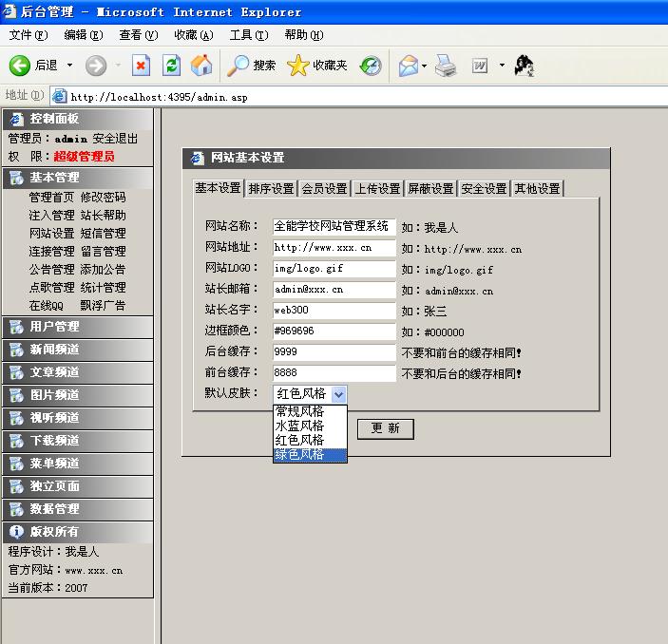The width and height of the screenshot is (668, 644).
Task: Click the Stop loading icon
Action: tap(142, 66)
